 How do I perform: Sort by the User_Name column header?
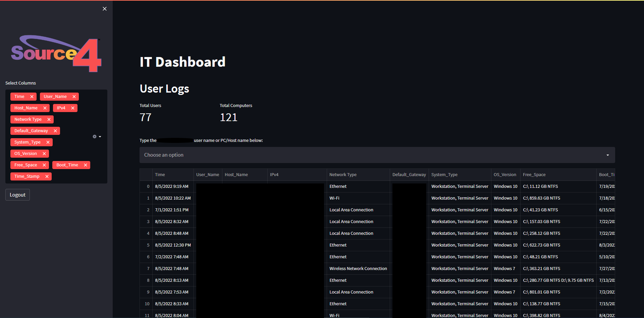click(x=208, y=175)
